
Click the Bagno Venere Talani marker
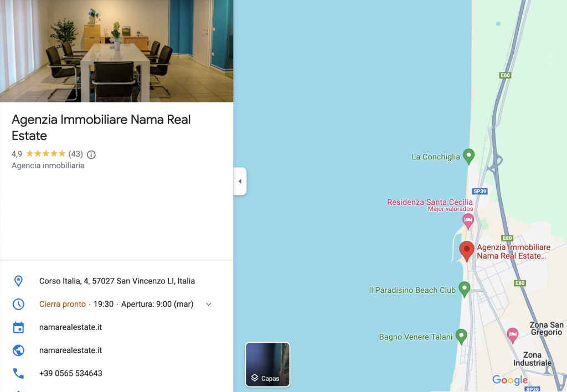[x=461, y=336]
